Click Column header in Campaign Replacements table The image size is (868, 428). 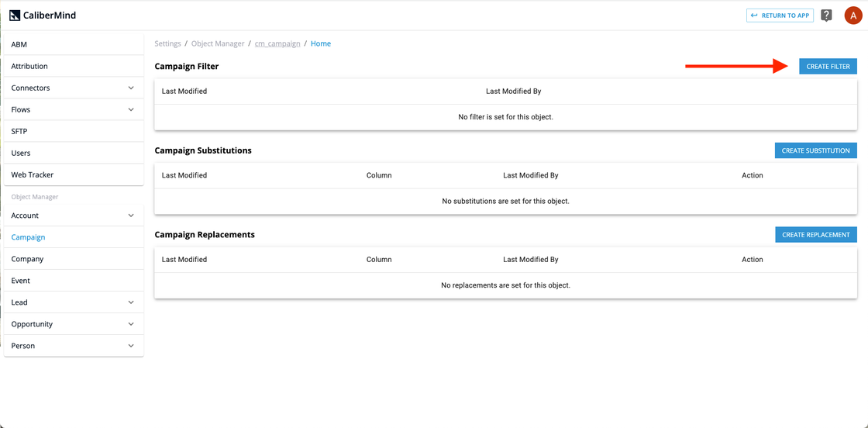click(379, 260)
